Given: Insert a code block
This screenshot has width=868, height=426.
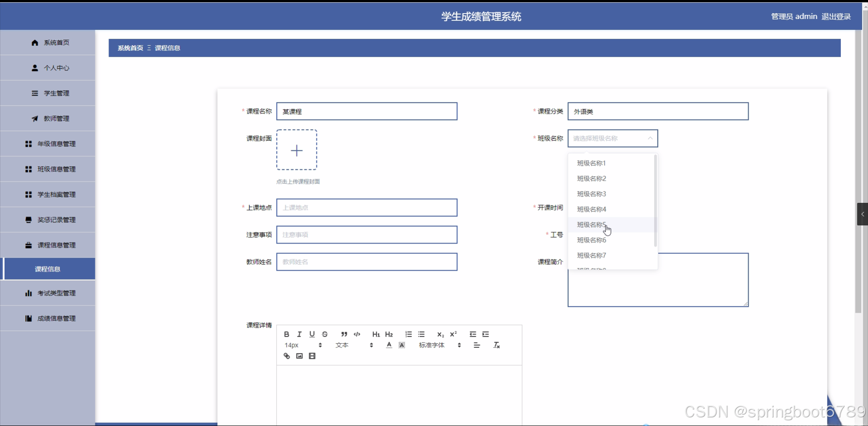Looking at the screenshot, I should [357, 334].
